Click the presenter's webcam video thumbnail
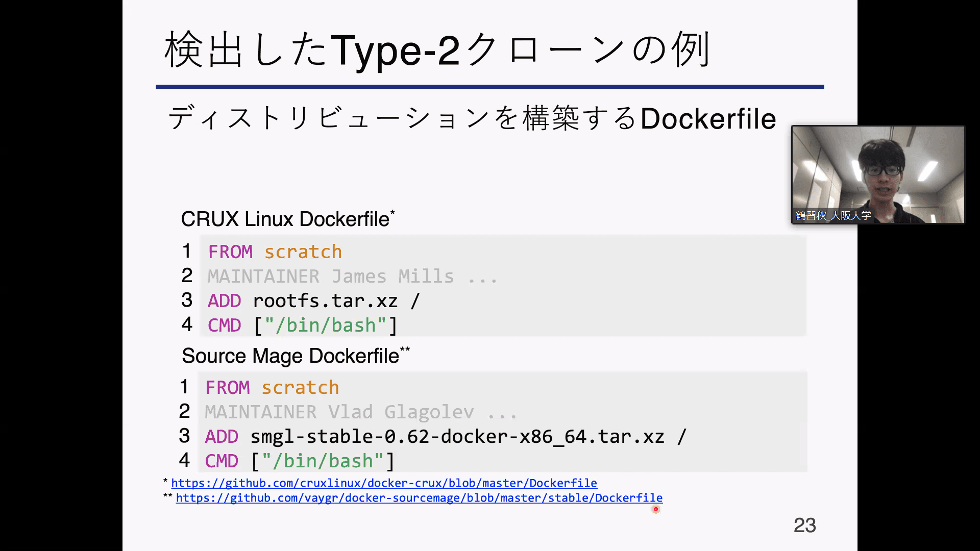Screen dimensions: 980x551 tap(878, 168)
